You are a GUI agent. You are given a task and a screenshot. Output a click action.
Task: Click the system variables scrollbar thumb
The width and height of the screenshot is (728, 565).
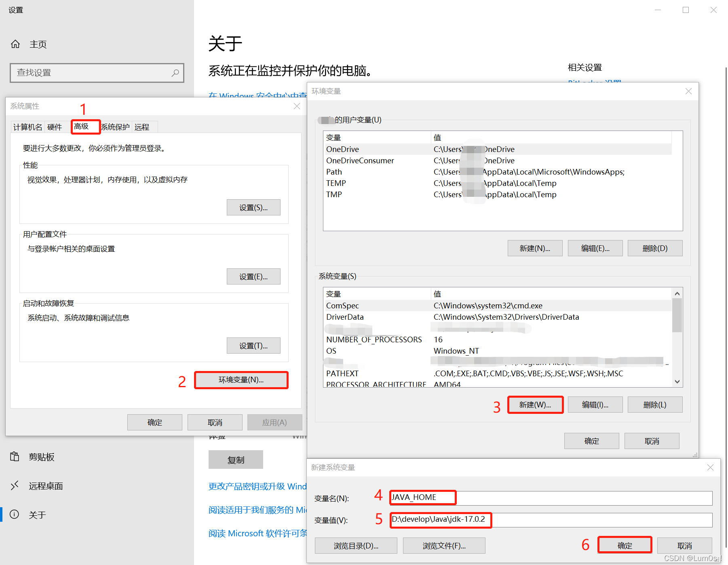(x=677, y=315)
